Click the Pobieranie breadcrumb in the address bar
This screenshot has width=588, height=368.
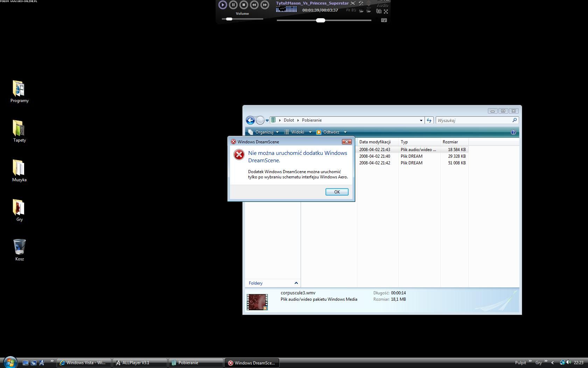tap(312, 120)
